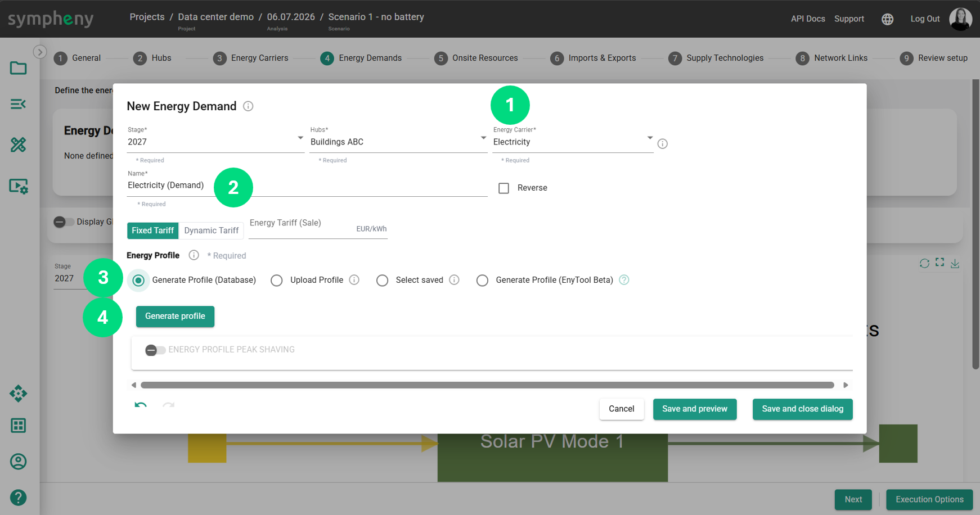Open the projects folder icon in sidebar

(x=19, y=68)
